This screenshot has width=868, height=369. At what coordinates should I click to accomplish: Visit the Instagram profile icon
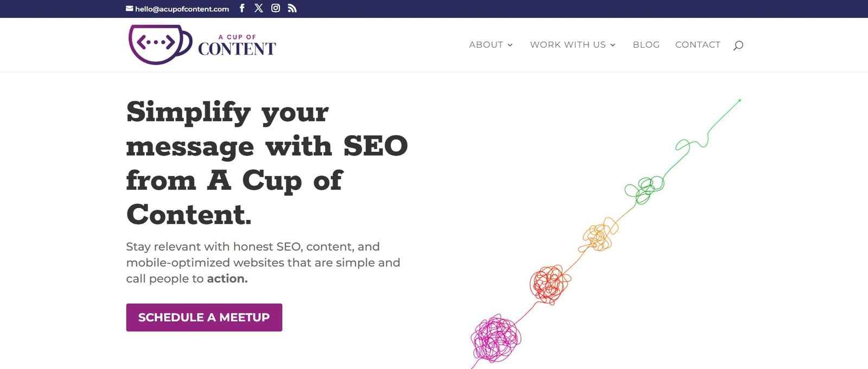pos(276,8)
